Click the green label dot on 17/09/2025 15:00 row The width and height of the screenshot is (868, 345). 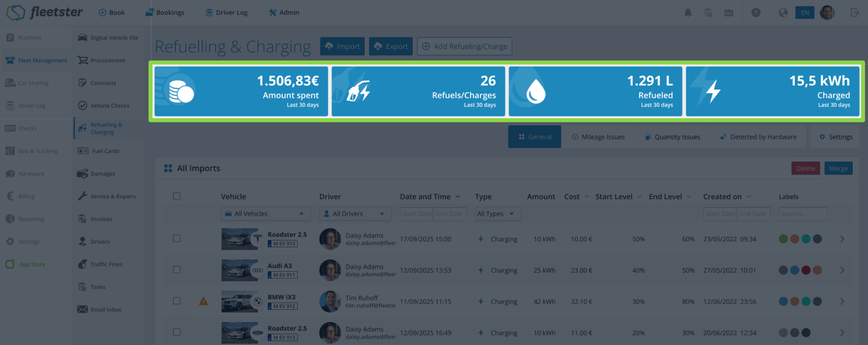click(783, 239)
